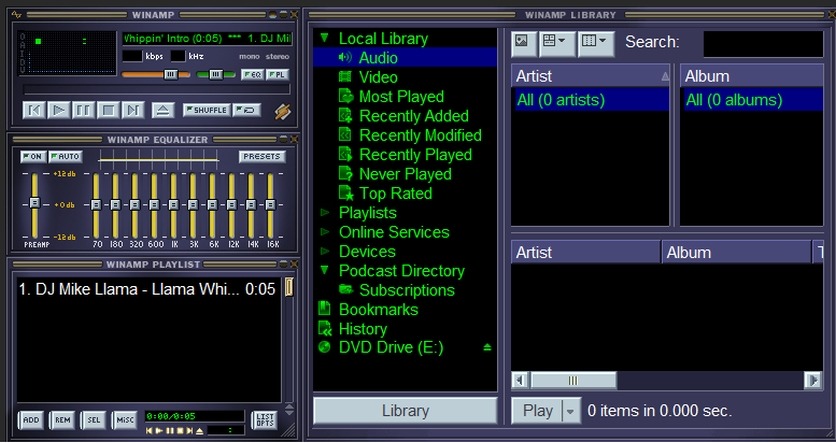
Task: Toggle Shuffle mode
Action: coord(206,110)
